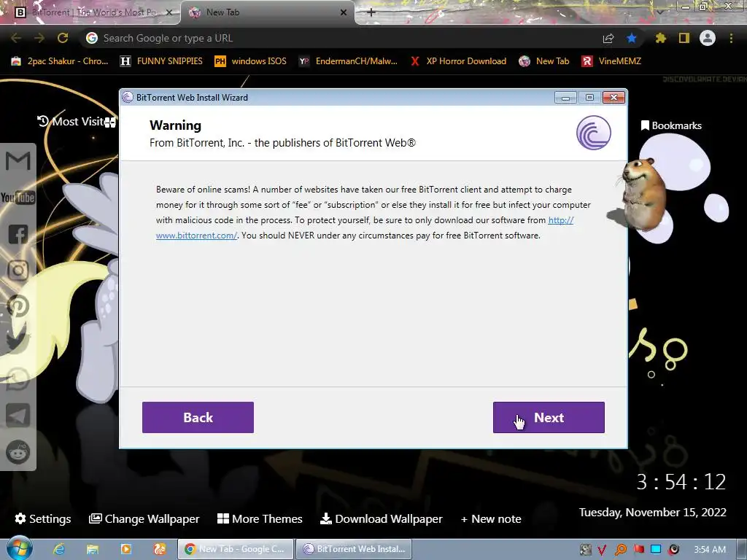Click the bookmark star in address bar
The height and width of the screenshot is (560, 747).
pyautogui.click(x=631, y=38)
